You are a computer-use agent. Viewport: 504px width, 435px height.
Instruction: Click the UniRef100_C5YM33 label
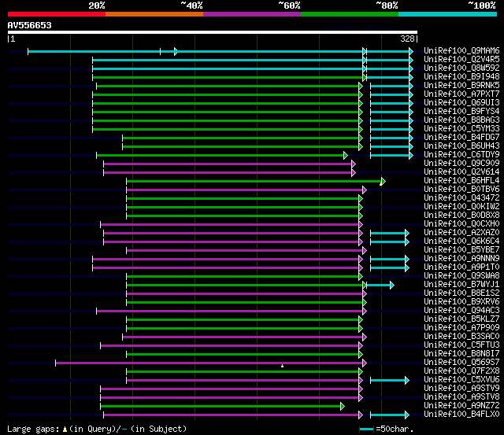point(461,128)
